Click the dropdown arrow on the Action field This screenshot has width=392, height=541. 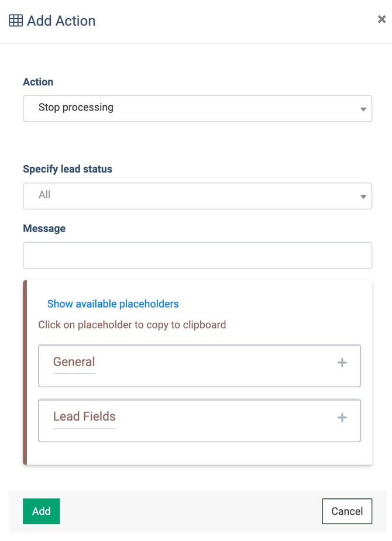[x=363, y=108]
